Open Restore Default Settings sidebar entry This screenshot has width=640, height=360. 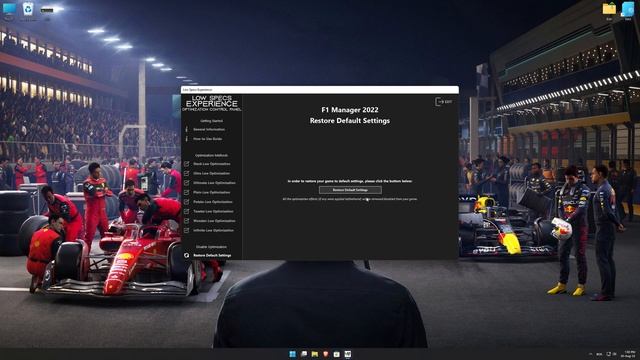click(x=212, y=256)
